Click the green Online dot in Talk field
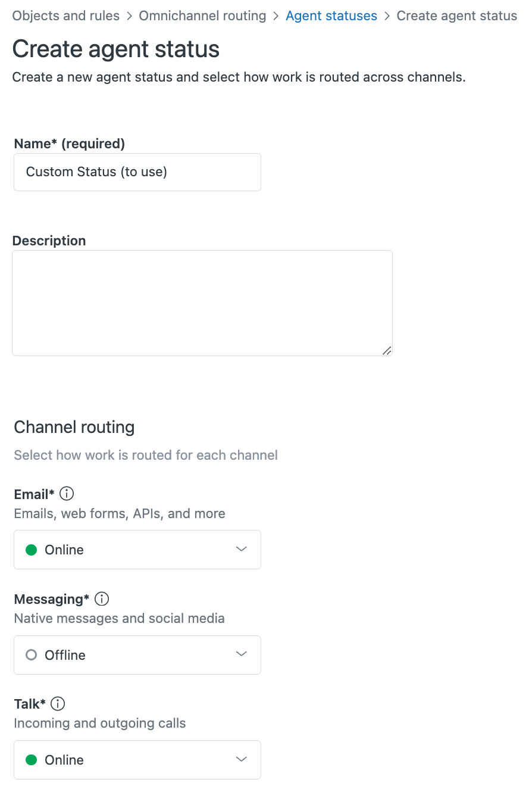 pos(32,760)
